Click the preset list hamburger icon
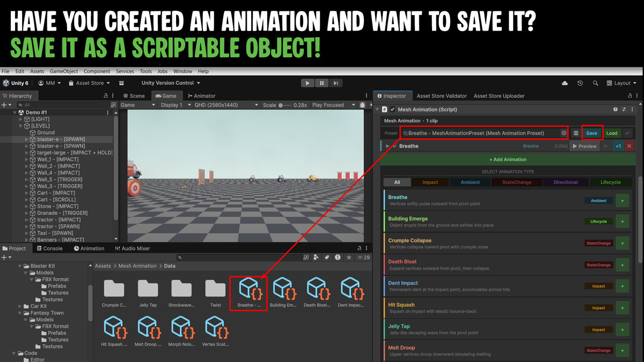 click(x=576, y=133)
